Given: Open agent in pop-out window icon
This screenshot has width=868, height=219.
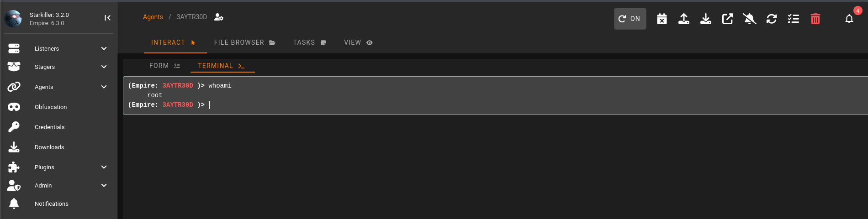Looking at the screenshot, I should coord(727,19).
